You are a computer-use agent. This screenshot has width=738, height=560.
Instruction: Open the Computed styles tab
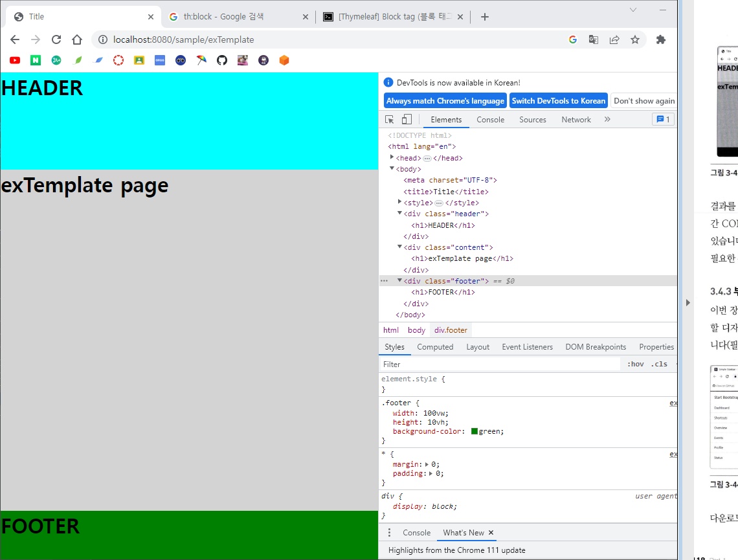pyautogui.click(x=435, y=347)
